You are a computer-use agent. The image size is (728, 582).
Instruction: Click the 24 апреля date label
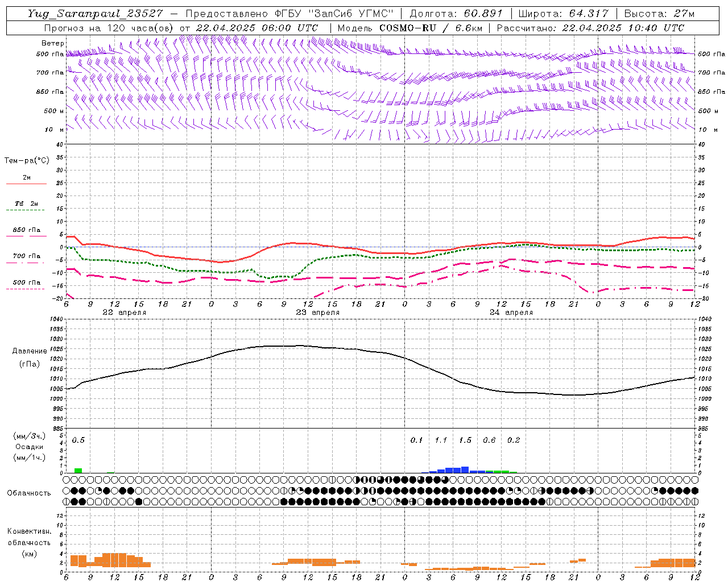tap(511, 313)
